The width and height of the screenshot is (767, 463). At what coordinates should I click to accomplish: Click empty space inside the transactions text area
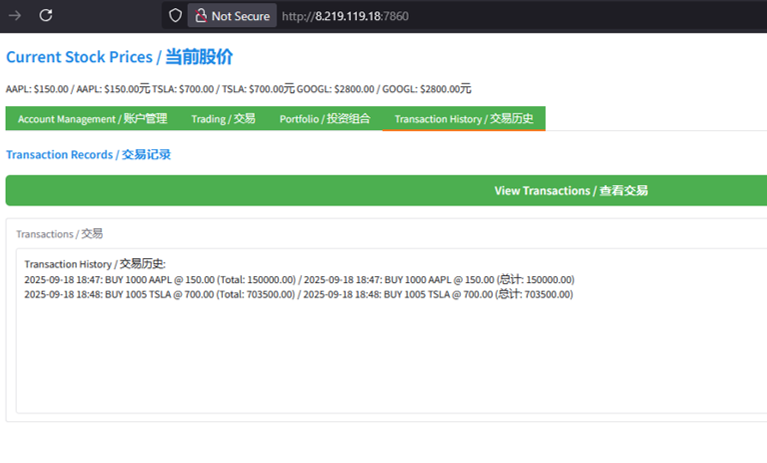point(390,370)
